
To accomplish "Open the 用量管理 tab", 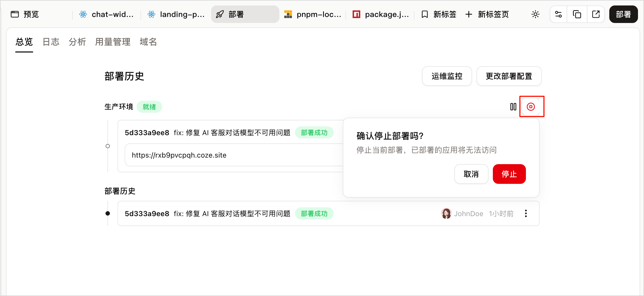I will point(113,42).
